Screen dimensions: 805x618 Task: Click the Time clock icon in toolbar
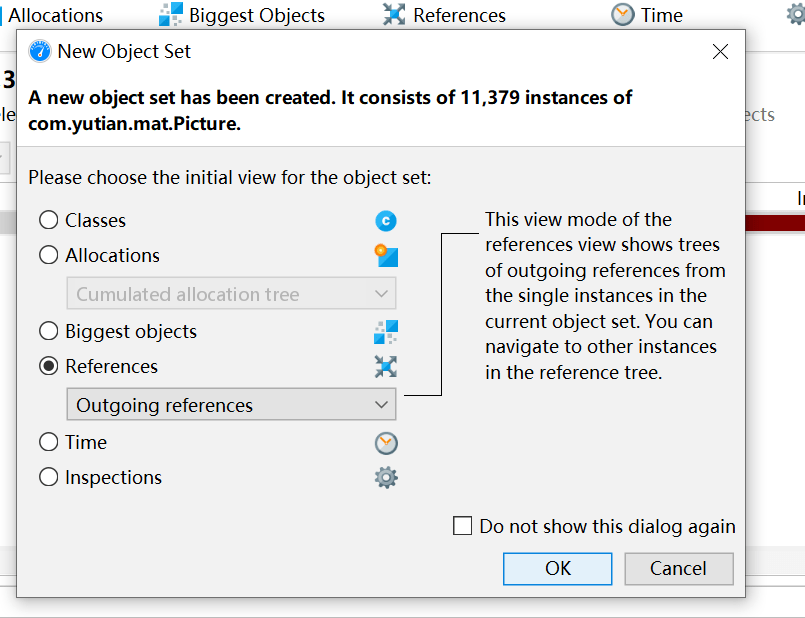click(x=623, y=15)
